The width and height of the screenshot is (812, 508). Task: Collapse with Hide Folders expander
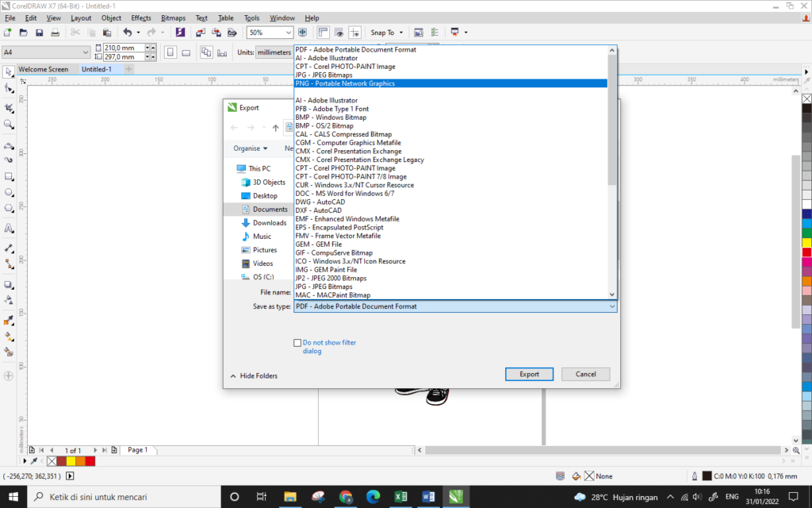[254, 375]
